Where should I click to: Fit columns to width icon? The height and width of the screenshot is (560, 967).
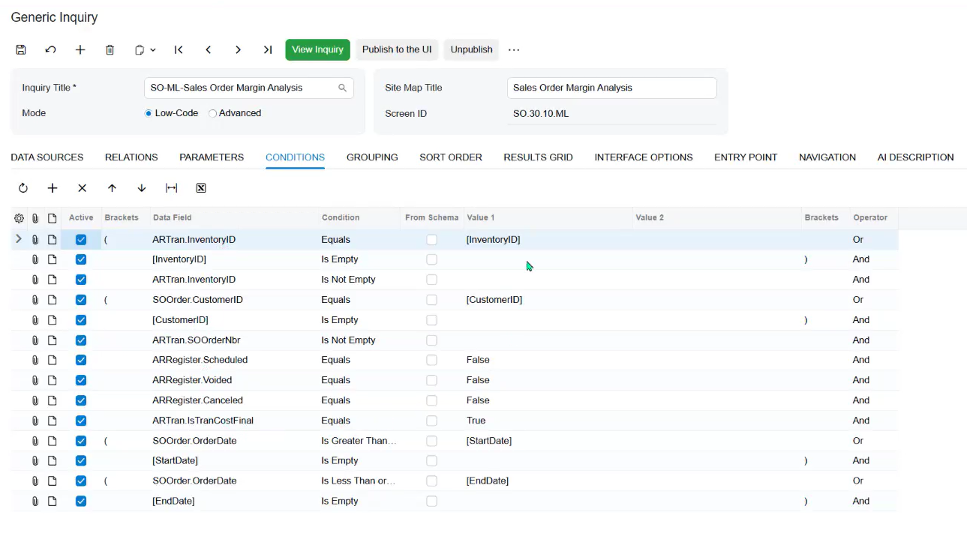[172, 188]
